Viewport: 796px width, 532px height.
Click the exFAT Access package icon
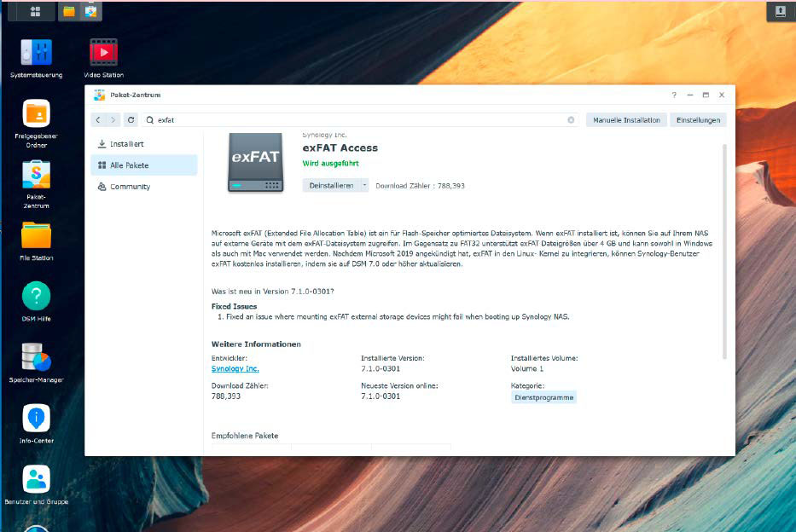(255, 162)
